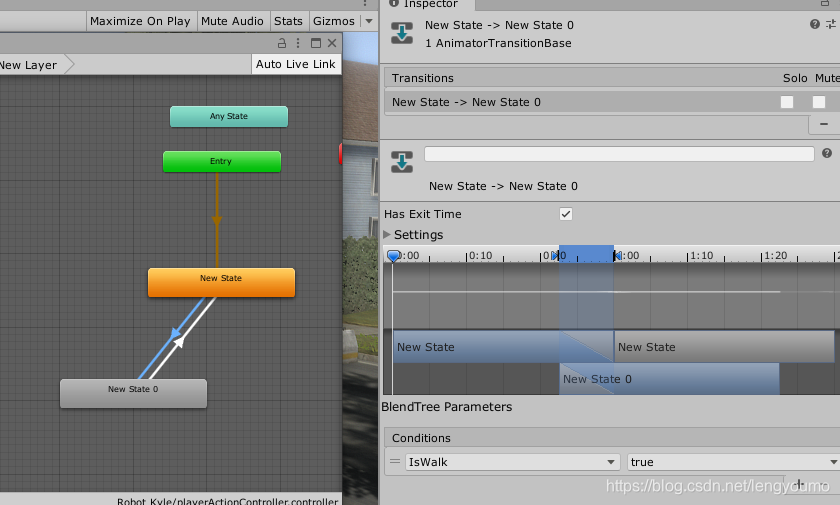The width and height of the screenshot is (840, 505).
Task: Toggle Gizmos button
Action: click(x=334, y=21)
